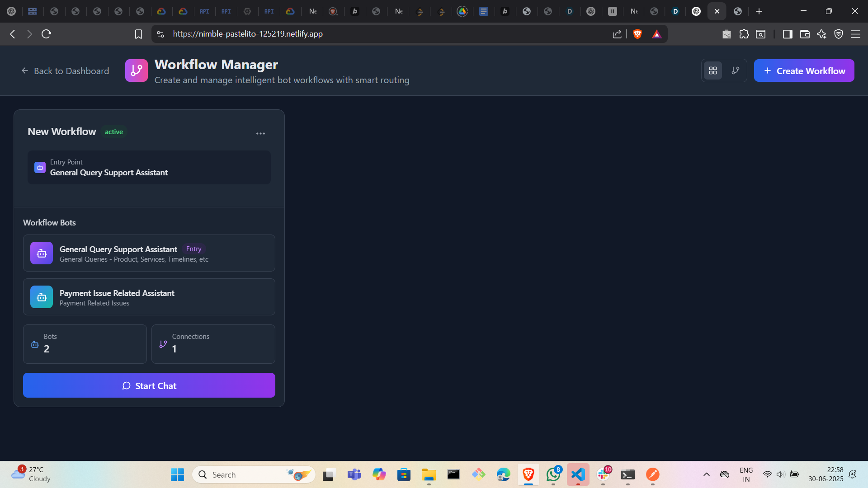This screenshot has width=868, height=488.
Task: Click the Entry Point bot card
Action: [149, 167]
